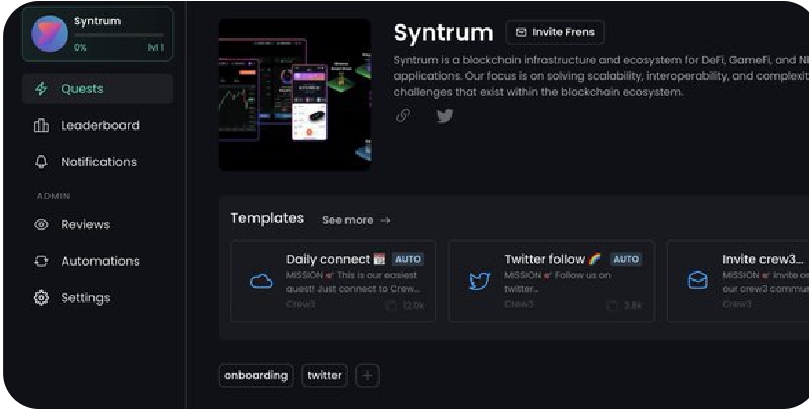
Task: Click the Automations cycle icon
Action: (41, 261)
